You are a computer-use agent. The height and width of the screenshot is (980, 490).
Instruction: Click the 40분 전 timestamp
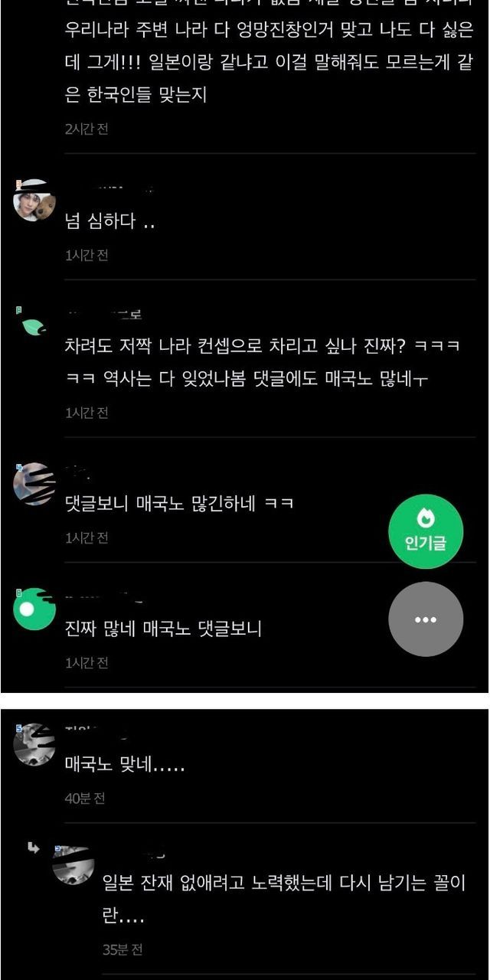(x=85, y=799)
